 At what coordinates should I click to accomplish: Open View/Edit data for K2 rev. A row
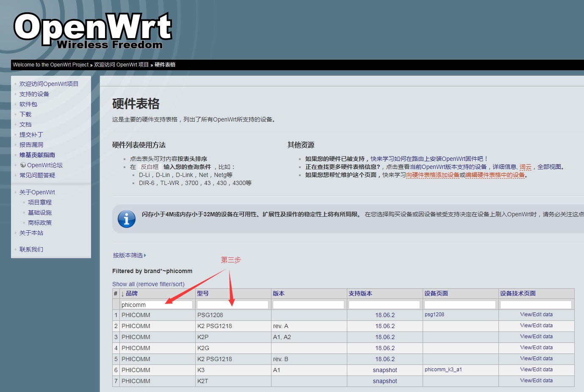tap(537, 326)
